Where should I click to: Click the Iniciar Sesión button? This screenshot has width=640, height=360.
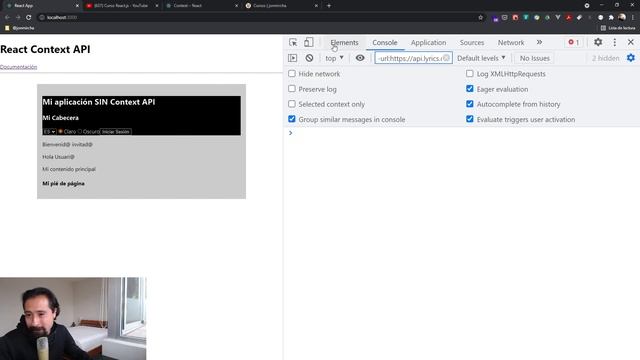pyautogui.click(x=116, y=131)
